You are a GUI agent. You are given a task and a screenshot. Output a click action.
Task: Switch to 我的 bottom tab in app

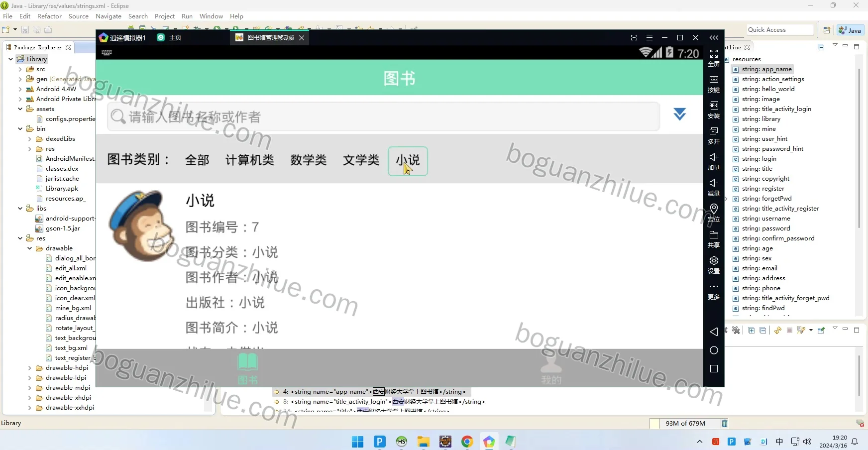tap(551, 369)
